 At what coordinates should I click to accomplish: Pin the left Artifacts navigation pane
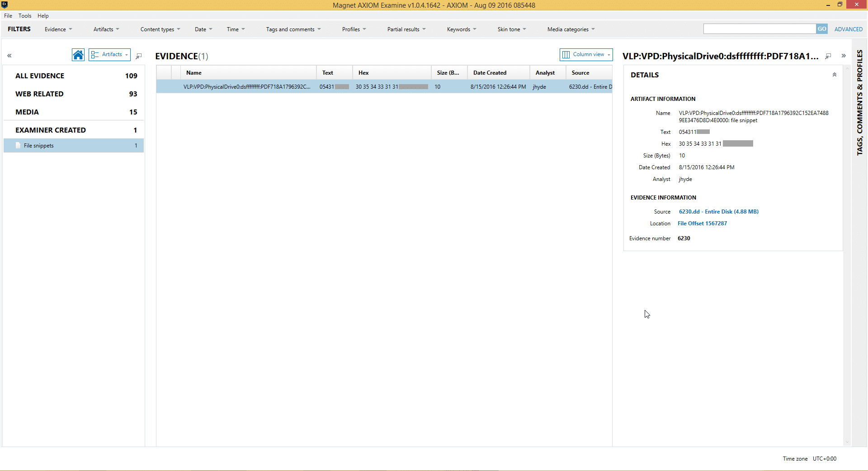139,56
